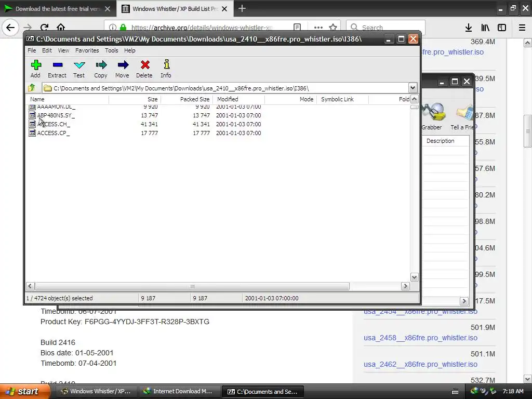This screenshot has width=532, height=399.
Task: Click the Copy toolbar icon
Action: pyautogui.click(x=101, y=69)
